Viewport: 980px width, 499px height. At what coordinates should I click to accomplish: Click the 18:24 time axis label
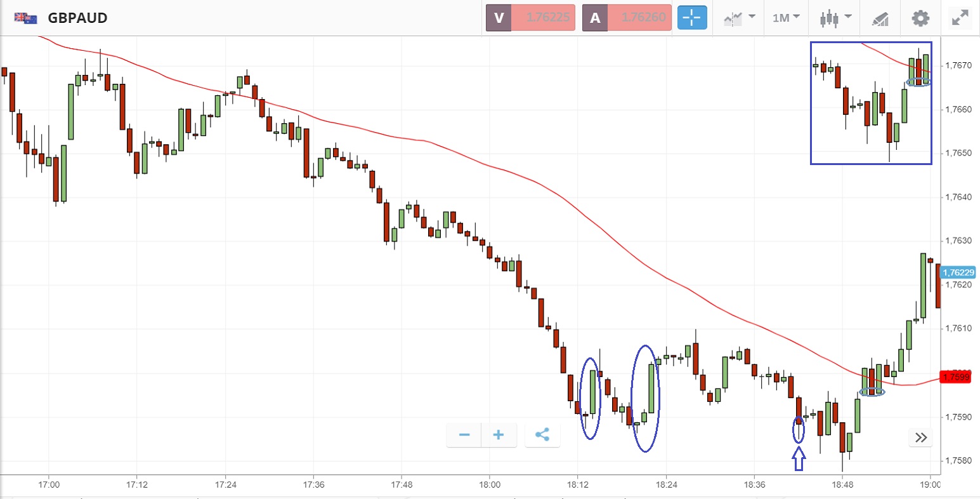click(x=666, y=484)
